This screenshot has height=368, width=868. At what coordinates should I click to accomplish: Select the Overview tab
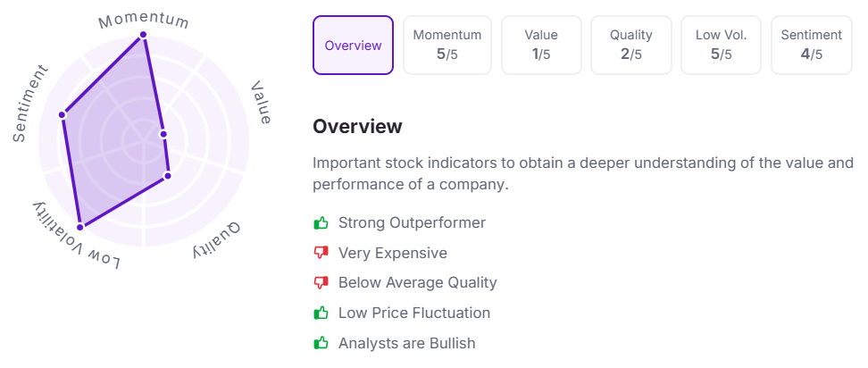click(353, 46)
